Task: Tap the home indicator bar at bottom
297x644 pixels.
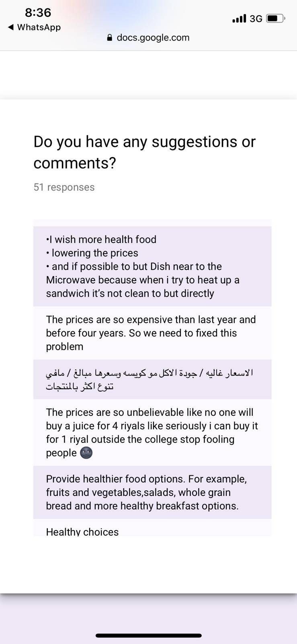Action: point(148,636)
